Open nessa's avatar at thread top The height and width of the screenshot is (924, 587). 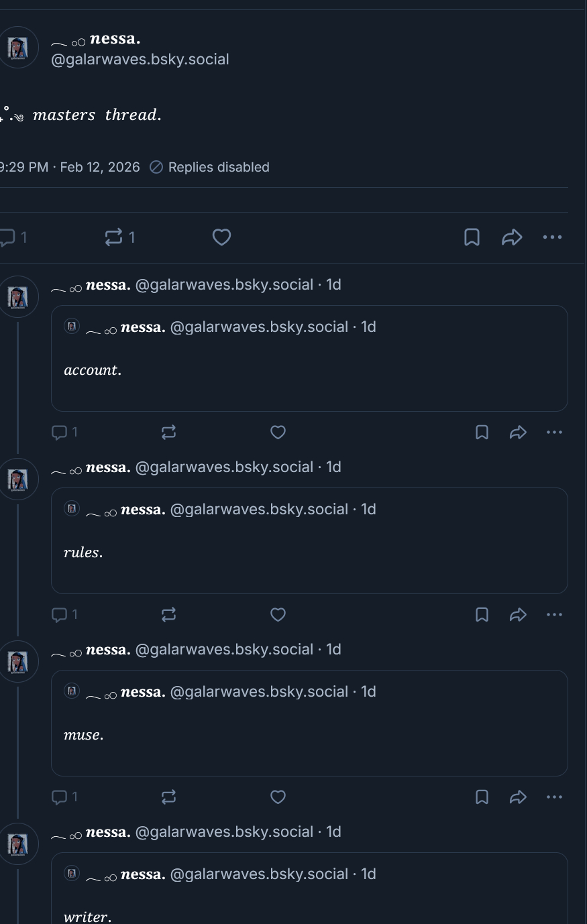tap(18, 48)
